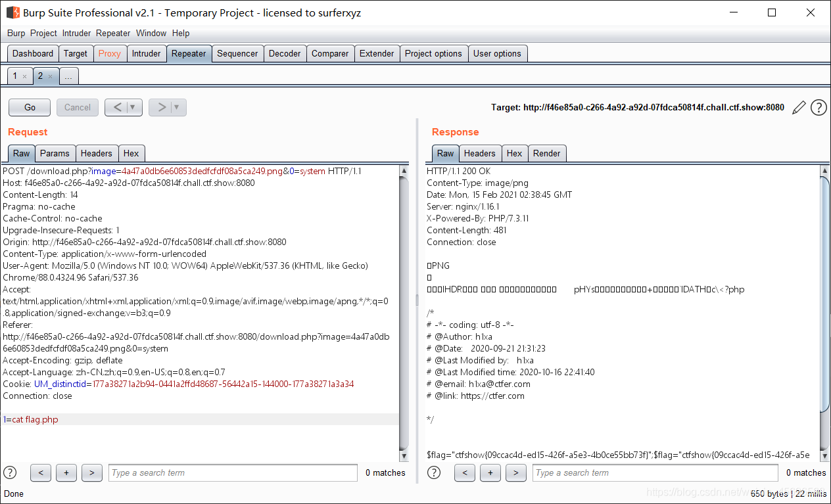
Task: Edit target with the pencil icon
Action: point(799,108)
